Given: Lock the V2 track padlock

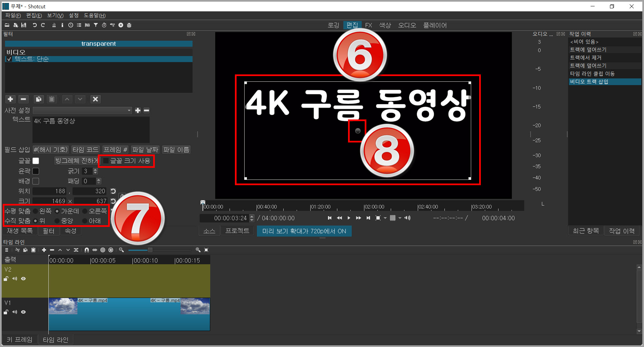Looking at the screenshot, I should [x=6, y=279].
